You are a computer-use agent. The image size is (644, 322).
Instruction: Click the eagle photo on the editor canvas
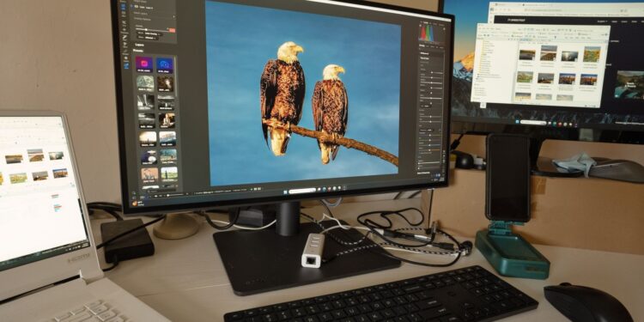click(x=302, y=94)
